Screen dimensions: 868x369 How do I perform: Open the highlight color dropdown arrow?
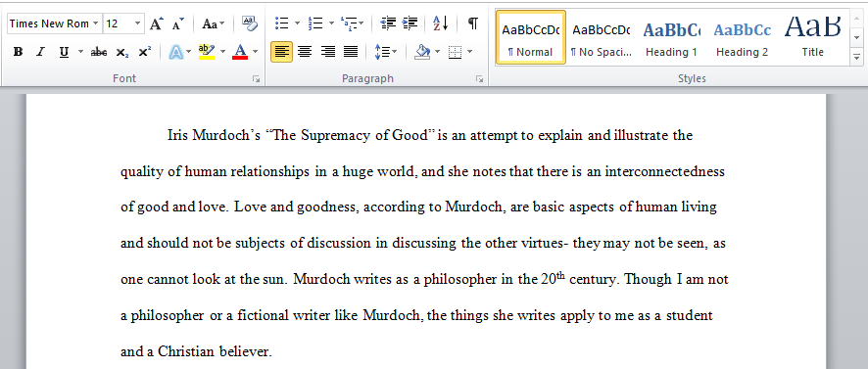(x=222, y=52)
